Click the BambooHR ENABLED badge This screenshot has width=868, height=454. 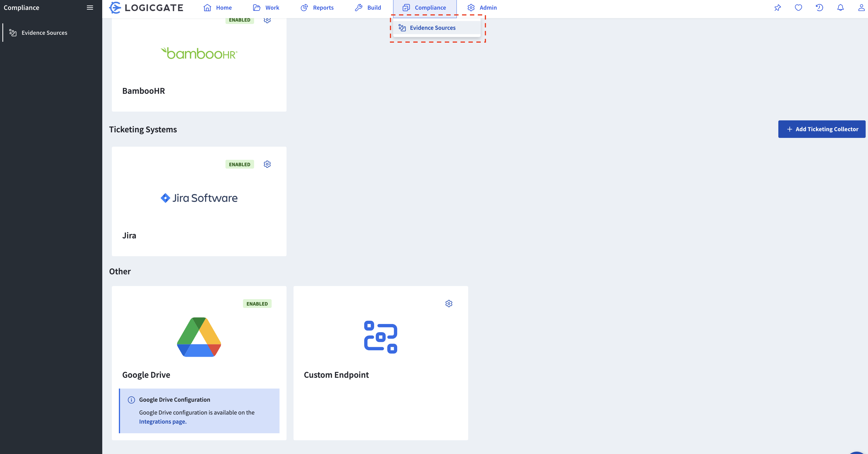pyautogui.click(x=239, y=20)
